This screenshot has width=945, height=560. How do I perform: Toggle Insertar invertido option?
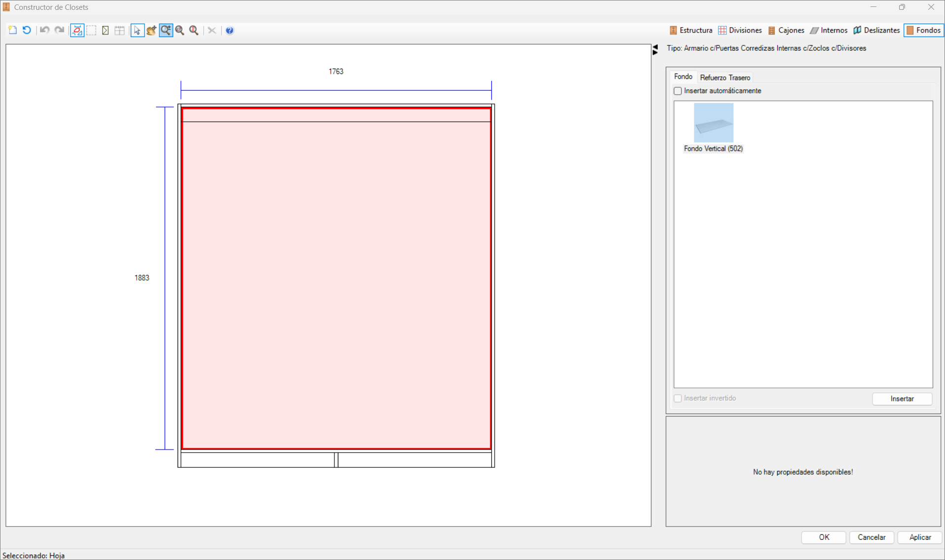(678, 398)
